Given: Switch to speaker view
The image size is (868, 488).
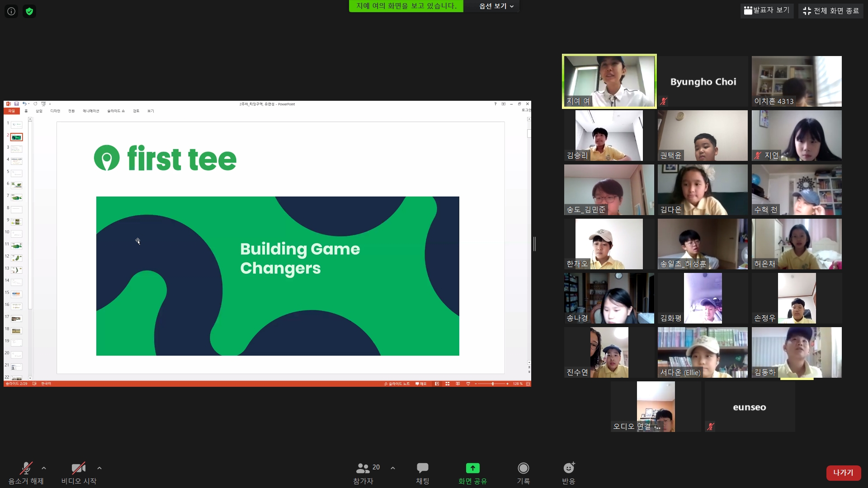Looking at the screenshot, I should [x=767, y=10].
